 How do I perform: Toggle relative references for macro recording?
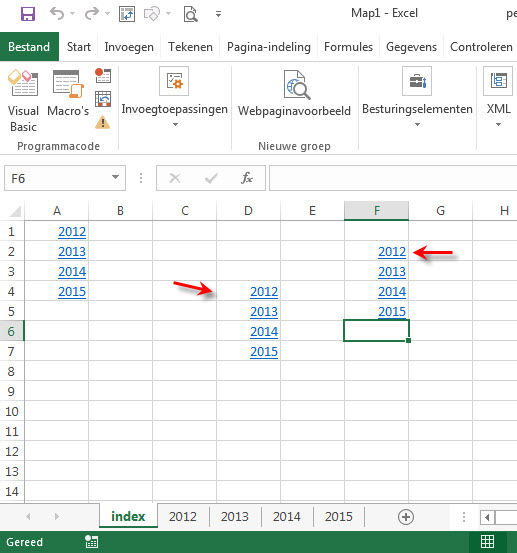tap(103, 99)
